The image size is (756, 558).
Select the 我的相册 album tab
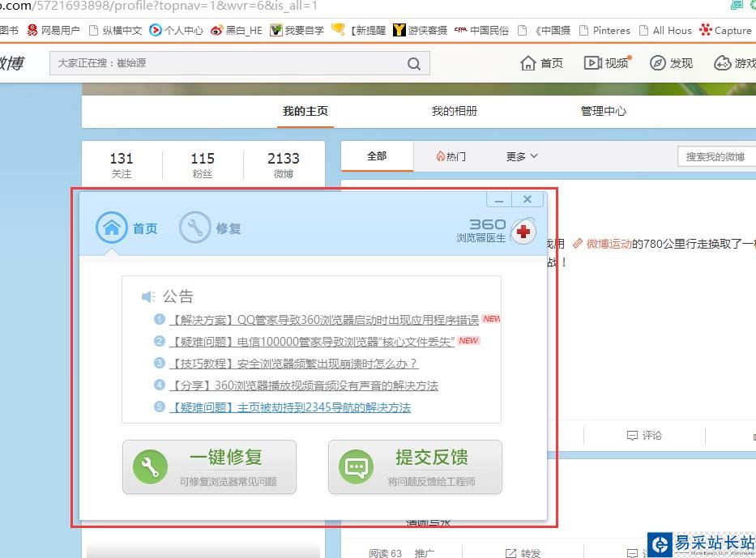455,111
